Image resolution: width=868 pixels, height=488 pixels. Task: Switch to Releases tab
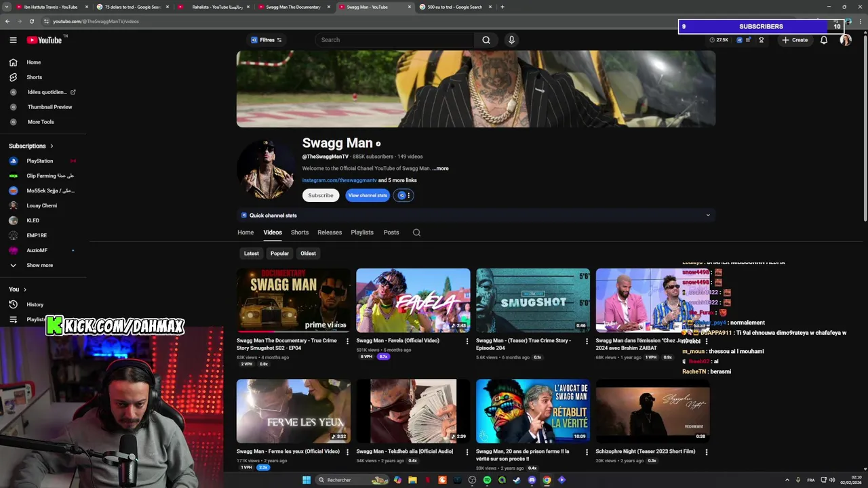330,232
